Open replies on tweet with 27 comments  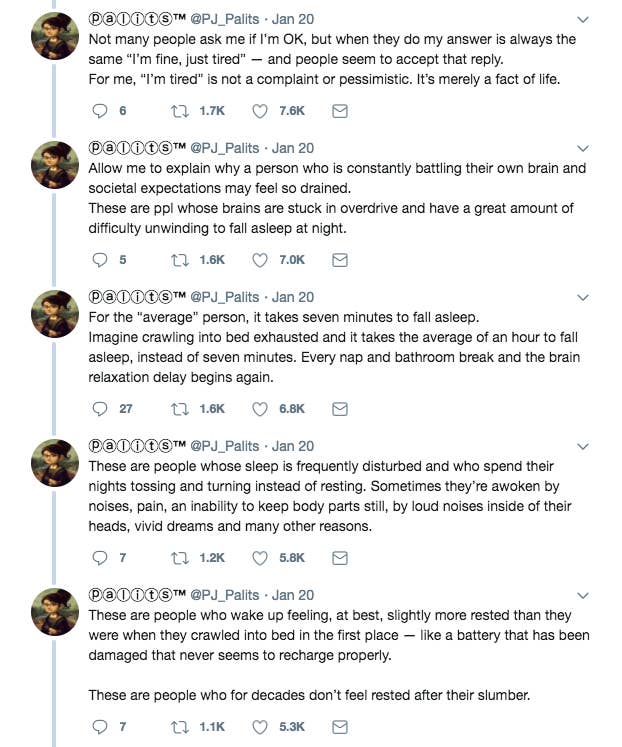[100, 409]
